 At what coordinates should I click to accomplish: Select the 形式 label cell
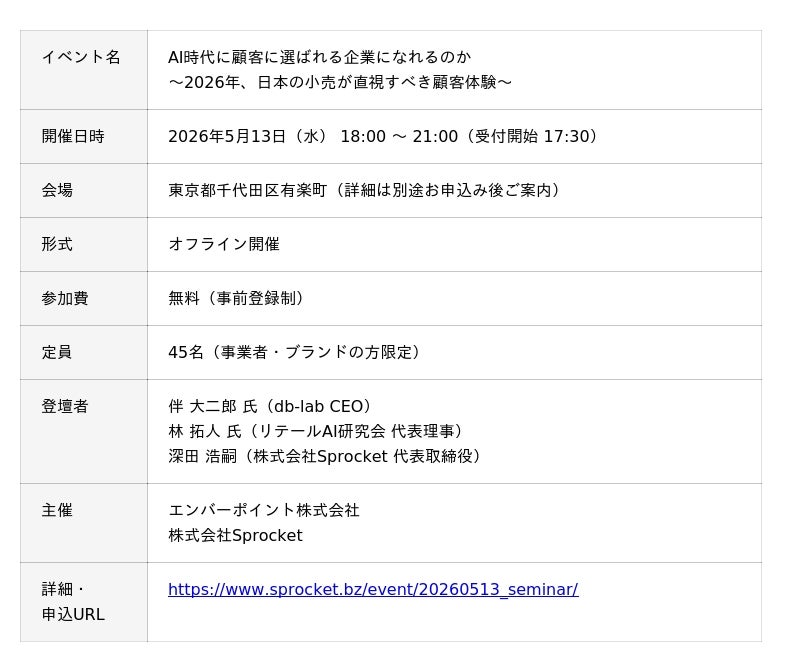tap(57, 244)
